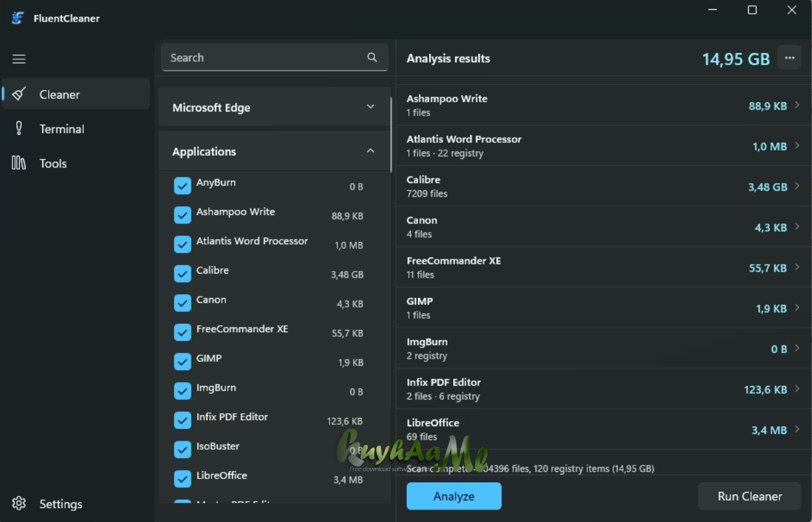The width and height of the screenshot is (812, 522).
Task: Open Infix PDF Editor result arrow
Action: pos(797,389)
